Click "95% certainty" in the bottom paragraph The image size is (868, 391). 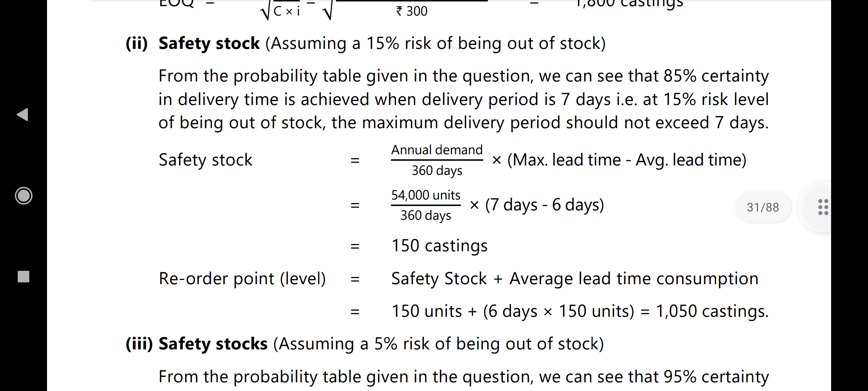click(716, 377)
